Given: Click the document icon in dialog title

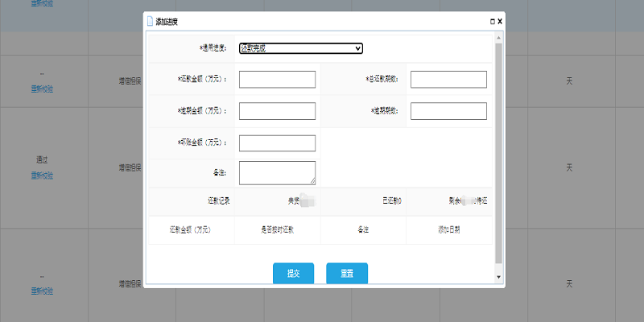Looking at the screenshot, I should (150, 22).
